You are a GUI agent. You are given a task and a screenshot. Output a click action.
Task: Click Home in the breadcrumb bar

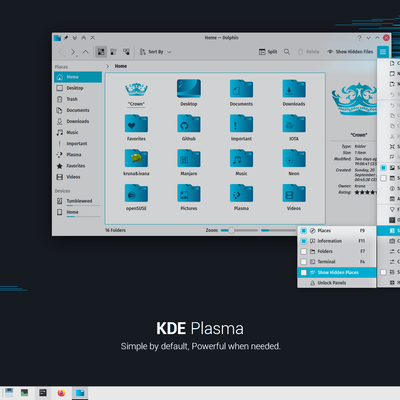point(121,66)
